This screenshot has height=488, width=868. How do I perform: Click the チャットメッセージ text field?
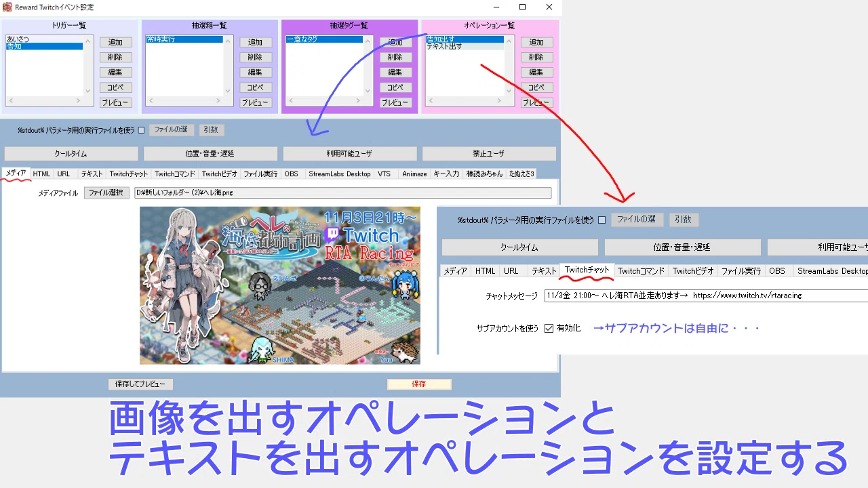(x=706, y=296)
